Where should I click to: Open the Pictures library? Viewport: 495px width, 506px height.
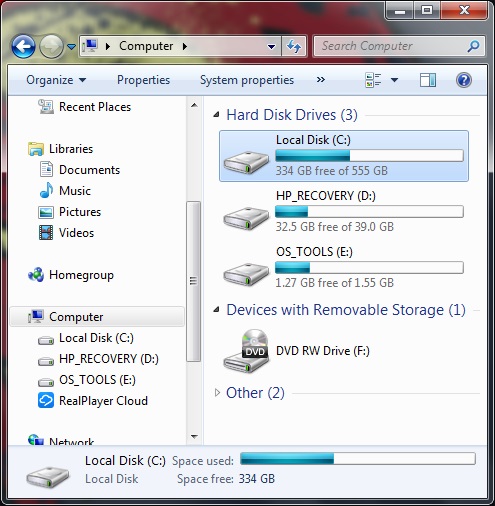(x=80, y=212)
